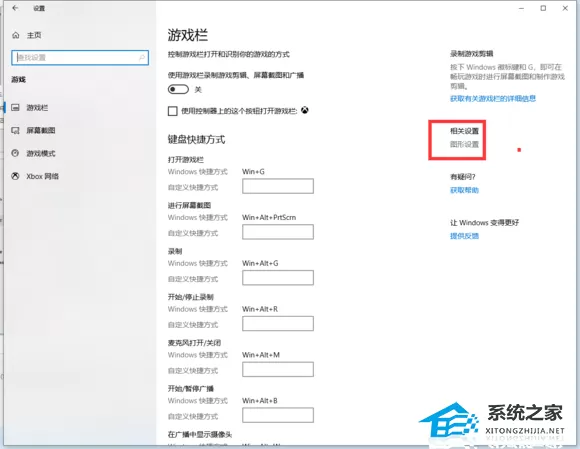
Task: Click the 查找设置 search field
Action: tap(80, 58)
